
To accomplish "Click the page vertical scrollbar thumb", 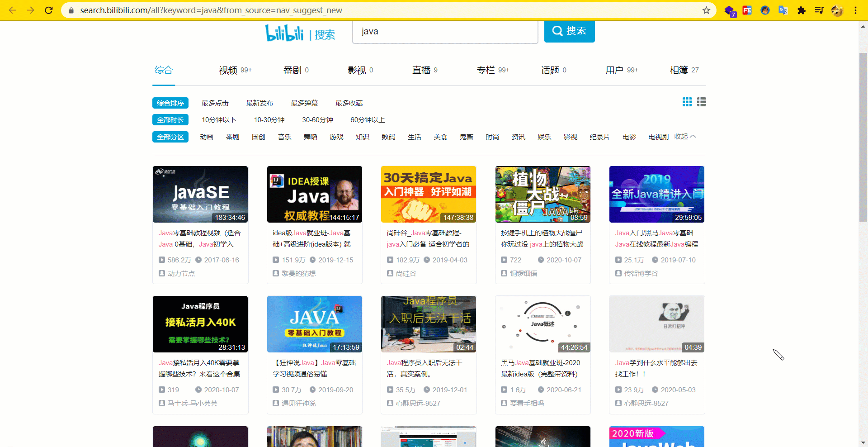I will coord(863,137).
